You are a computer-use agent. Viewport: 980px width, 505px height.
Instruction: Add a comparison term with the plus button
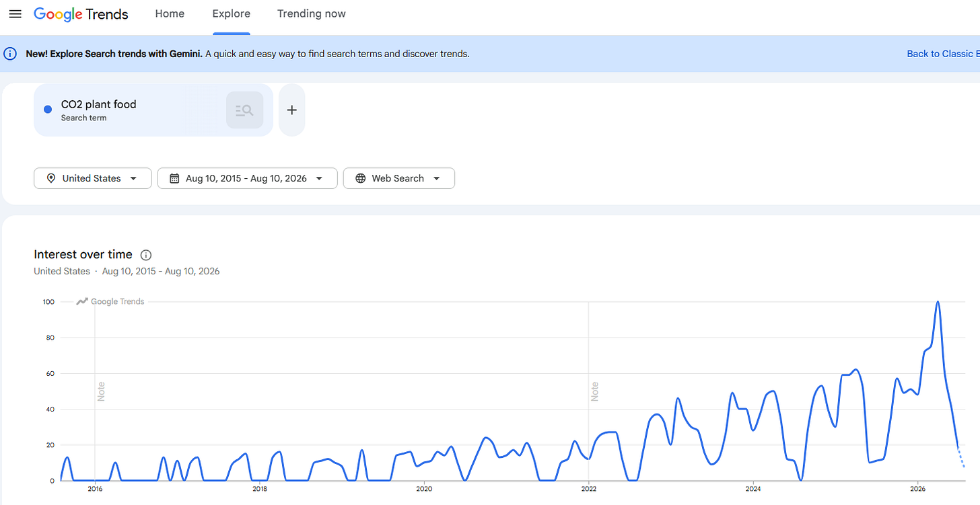(x=291, y=110)
